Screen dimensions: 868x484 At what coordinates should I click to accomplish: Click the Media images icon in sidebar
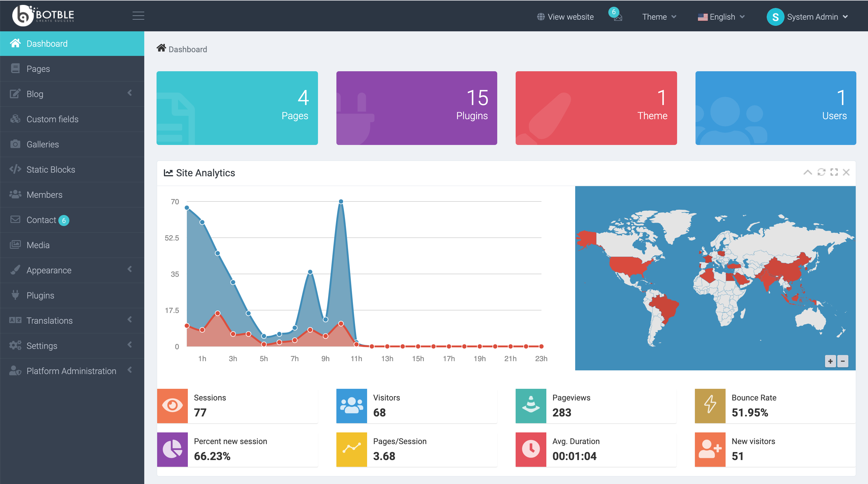click(x=15, y=245)
